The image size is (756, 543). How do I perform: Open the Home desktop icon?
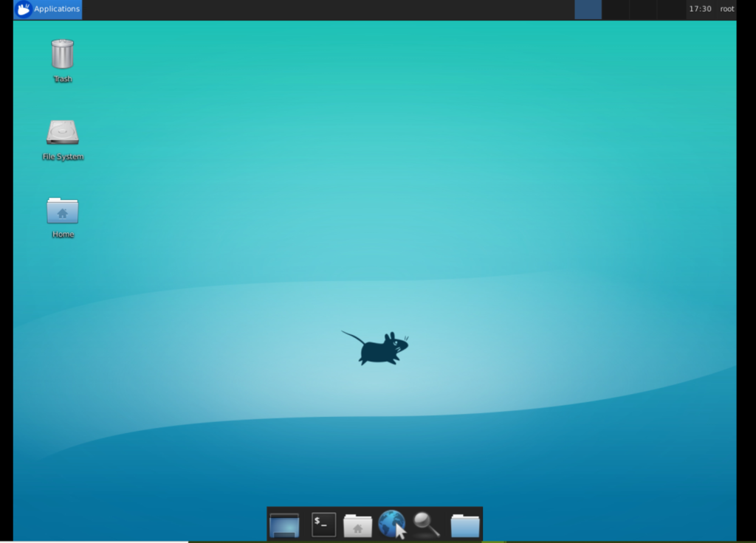tap(62, 210)
